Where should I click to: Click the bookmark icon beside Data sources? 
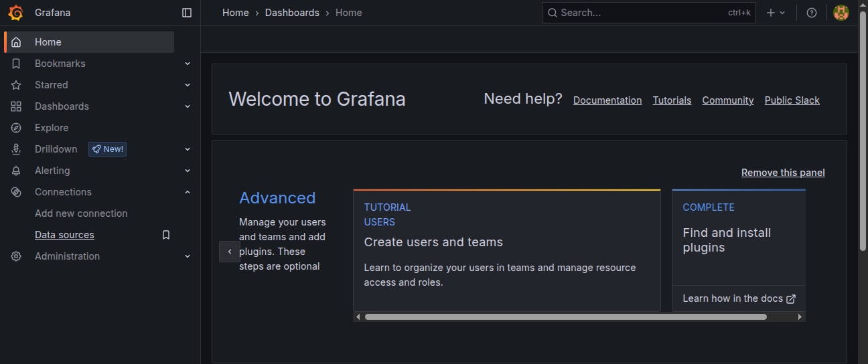click(166, 235)
